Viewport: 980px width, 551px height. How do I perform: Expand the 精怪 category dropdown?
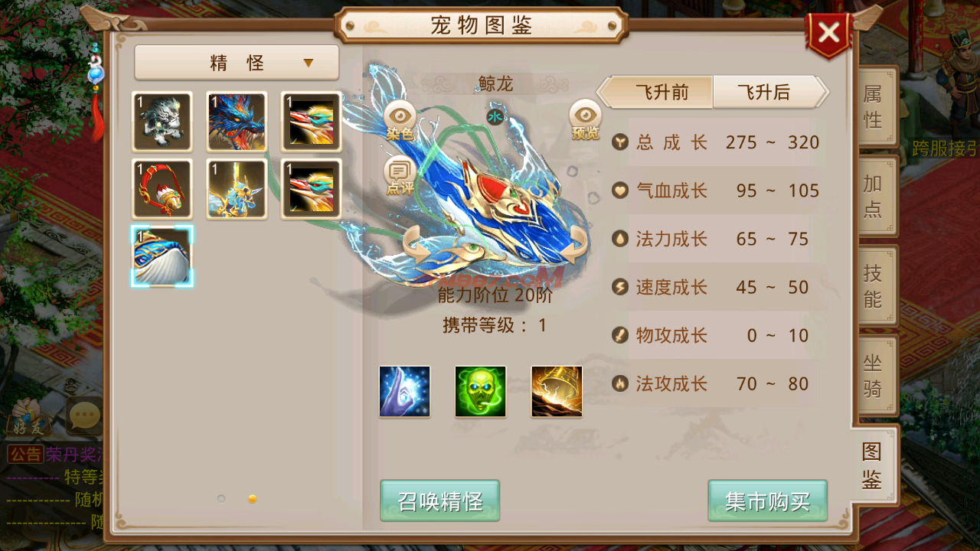coord(237,63)
